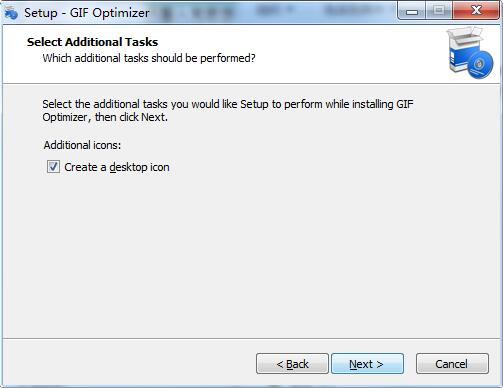The height and width of the screenshot is (388, 503).
Task: Click the "Additional icons:" group label
Action: tap(82, 145)
